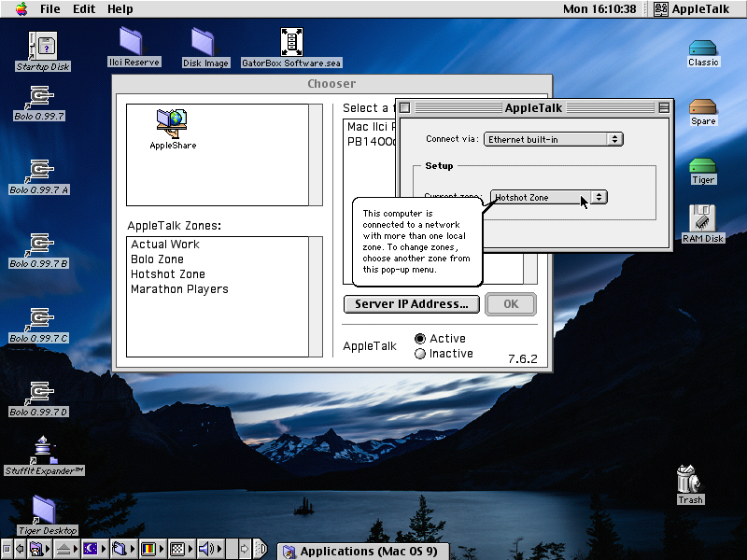Image resolution: width=747 pixels, height=560 pixels.
Task: Select the StuffIt Expander alias icon
Action: (44, 450)
